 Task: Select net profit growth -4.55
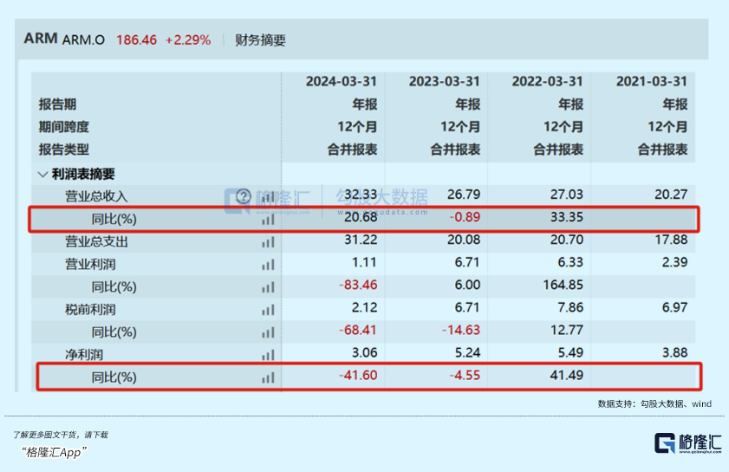tap(464, 375)
